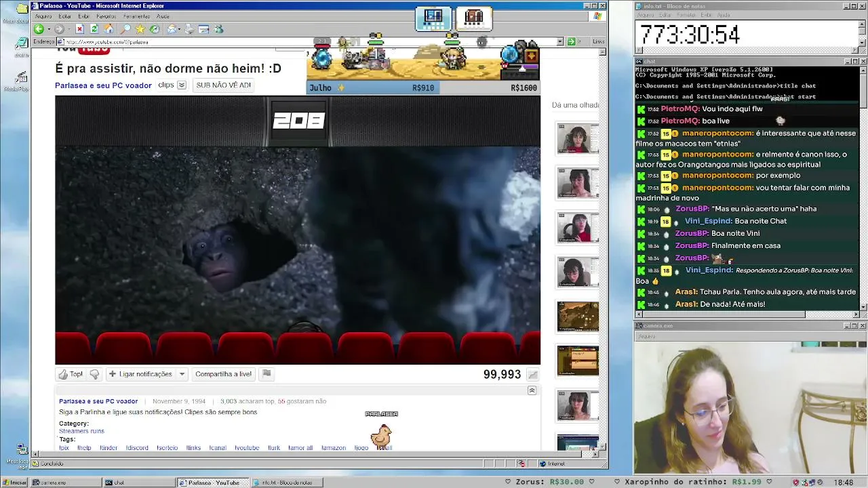Stop page loading with the red X icon
The width and height of the screenshot is (868, 488).
coord(79,29)
